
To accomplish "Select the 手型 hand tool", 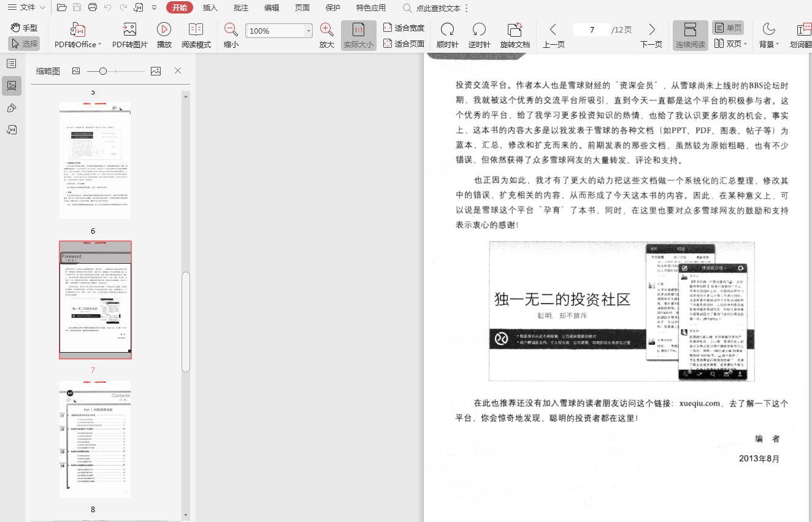I will click(24, 28).
